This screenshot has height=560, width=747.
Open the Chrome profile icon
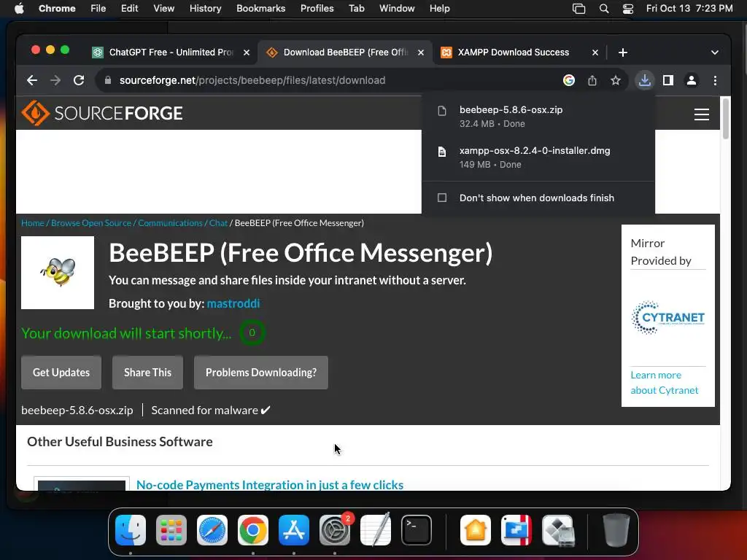(692, 80)
